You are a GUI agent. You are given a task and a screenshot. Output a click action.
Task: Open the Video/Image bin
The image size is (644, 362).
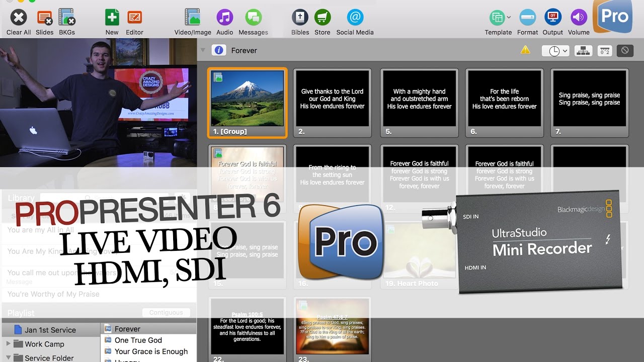pyautogui.click(x=193, y=18)
